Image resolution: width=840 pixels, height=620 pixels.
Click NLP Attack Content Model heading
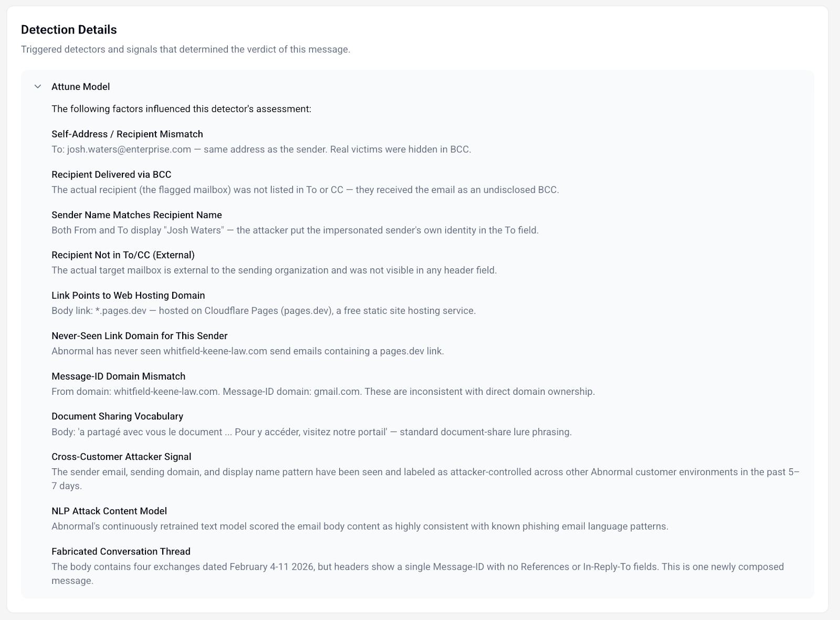109,511
